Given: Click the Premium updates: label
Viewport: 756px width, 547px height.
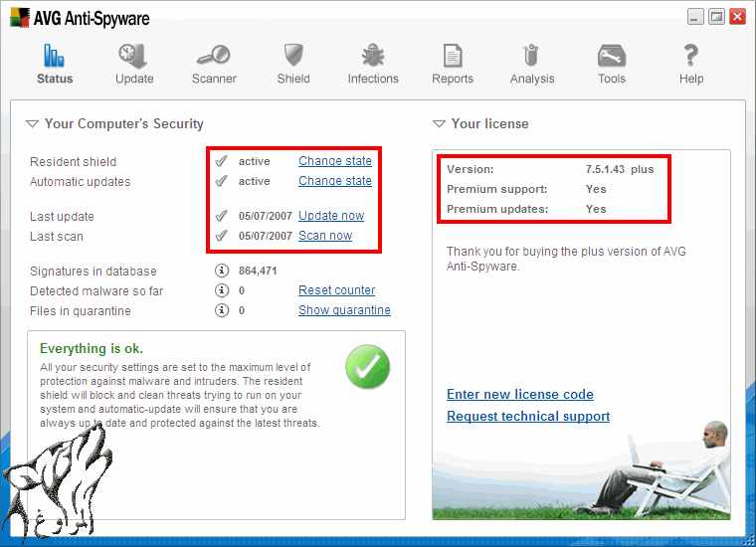Looking at the screenshot, I should [497, 209].
